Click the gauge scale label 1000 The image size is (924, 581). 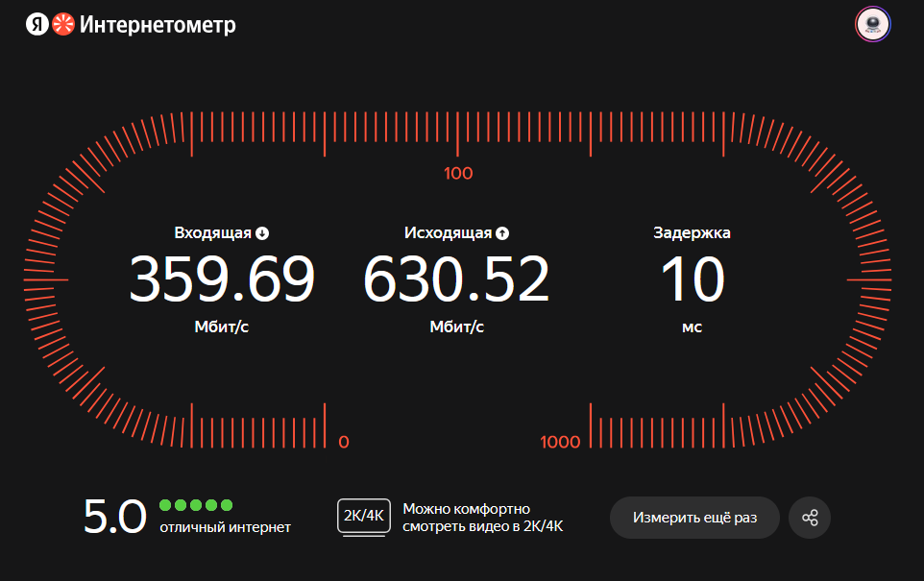click(560, 442)
